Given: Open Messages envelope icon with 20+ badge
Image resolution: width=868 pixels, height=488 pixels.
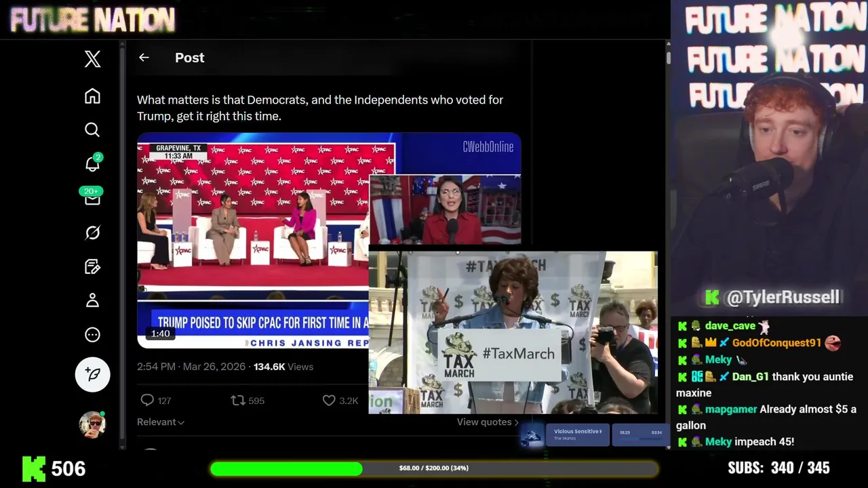Looking at the screenshot, I should click(92, 197).
